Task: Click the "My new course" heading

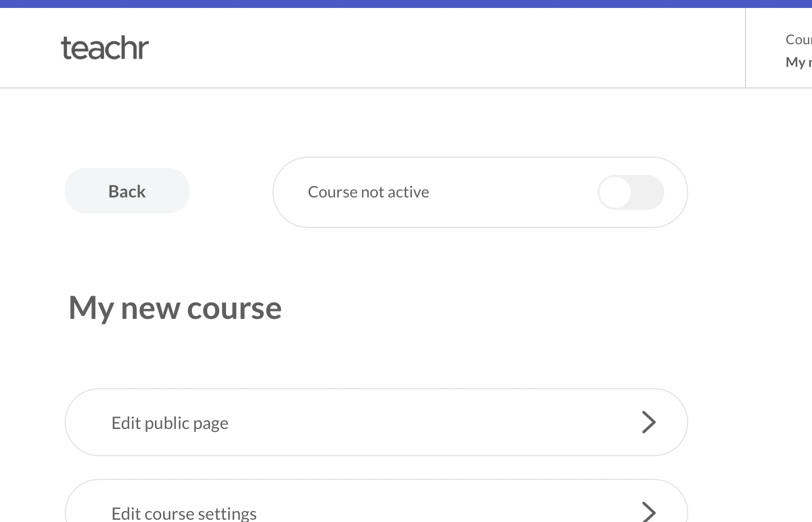Action: [x=175, y=308]
